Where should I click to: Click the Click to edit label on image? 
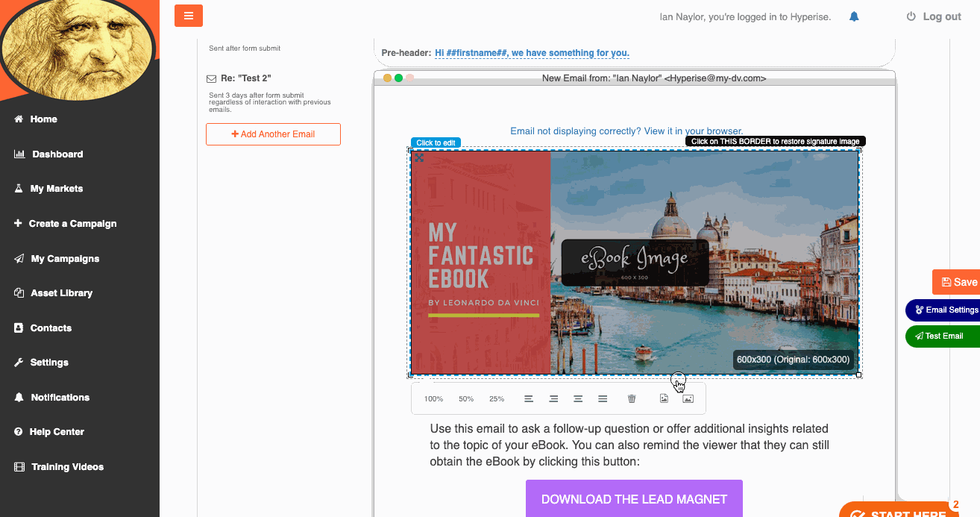pos(436,142)
